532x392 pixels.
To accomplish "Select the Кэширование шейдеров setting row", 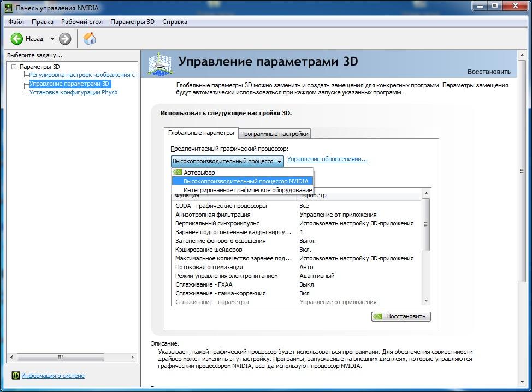I will tap(297, 250).
